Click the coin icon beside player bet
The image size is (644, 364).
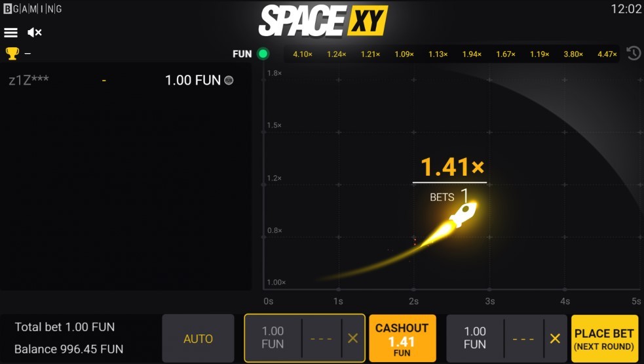[229, 80]
